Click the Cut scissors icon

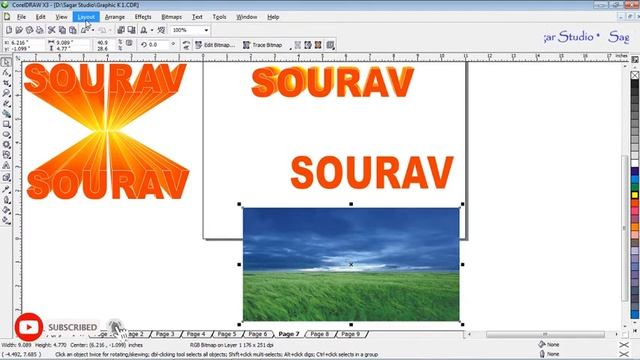click(51, 30)
